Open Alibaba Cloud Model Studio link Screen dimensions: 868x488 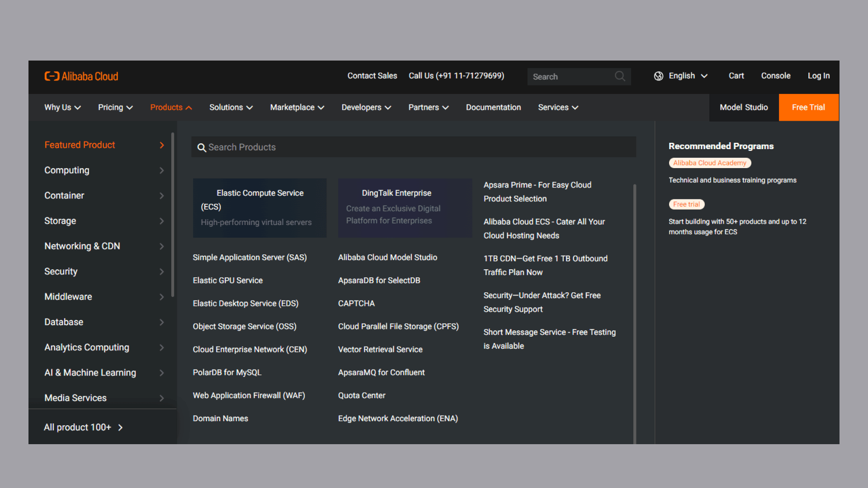pyautogui.click(x=387, y=258)
